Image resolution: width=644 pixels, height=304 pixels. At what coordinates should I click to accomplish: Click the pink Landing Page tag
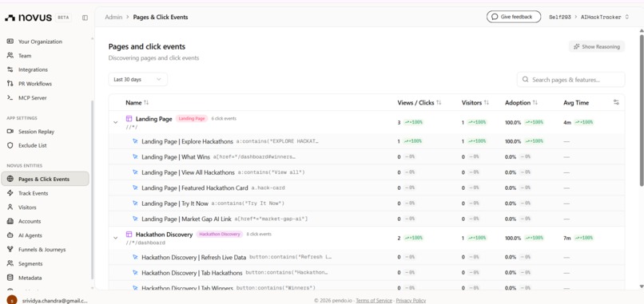(x=192, y=119)
